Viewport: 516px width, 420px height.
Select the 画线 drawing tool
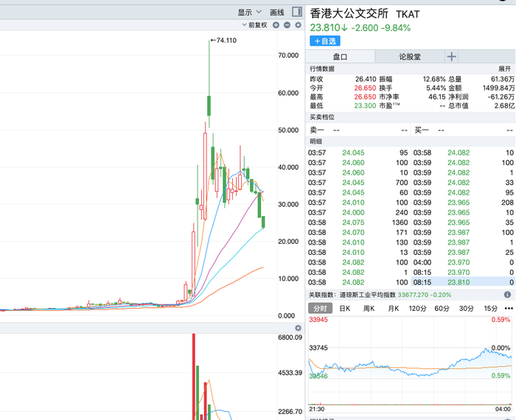pyautogui.click(x=276, y=13)
